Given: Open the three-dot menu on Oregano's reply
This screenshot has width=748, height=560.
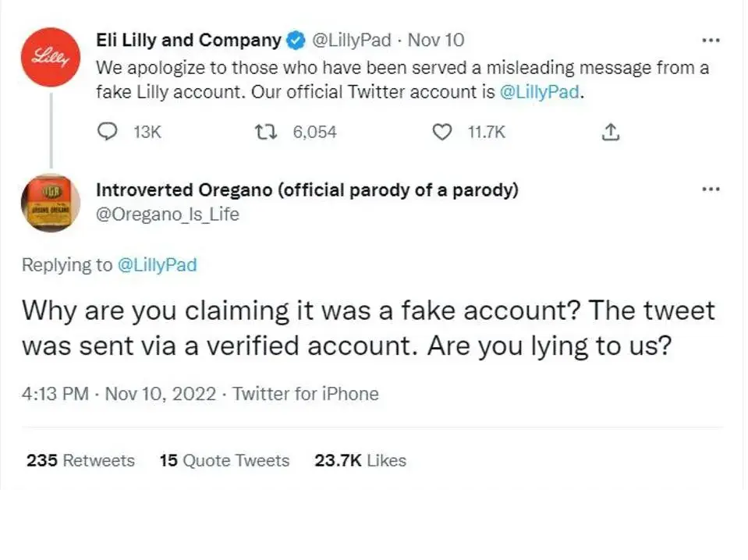Looking at the screenshot, I should [711, 190].
